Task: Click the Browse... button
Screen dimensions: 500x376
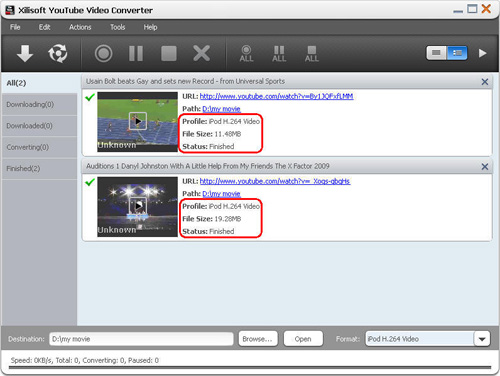Action: [258, 339]
